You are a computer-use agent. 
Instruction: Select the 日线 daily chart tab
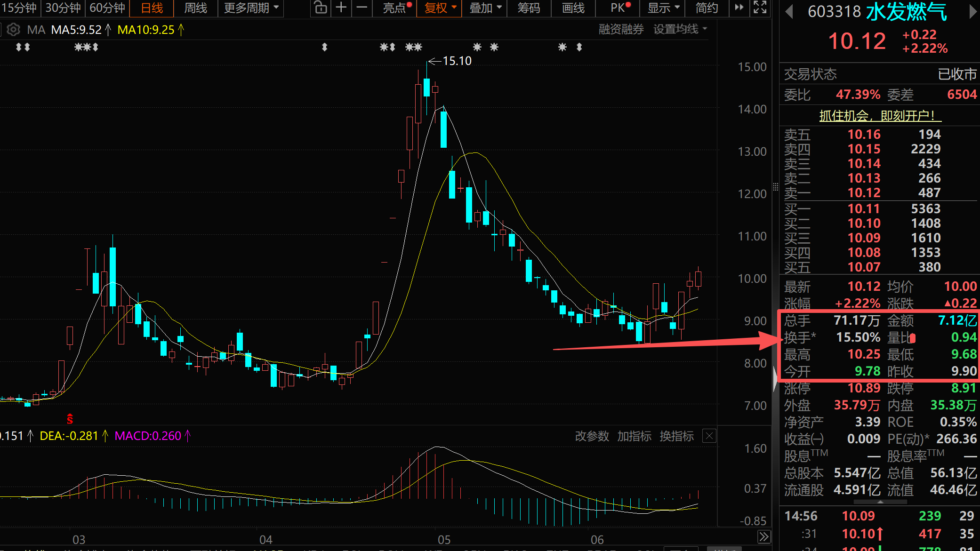(x=152, y=8)
